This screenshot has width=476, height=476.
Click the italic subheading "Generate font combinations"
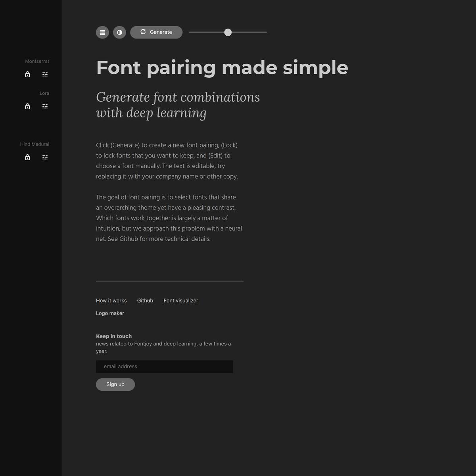178,98
